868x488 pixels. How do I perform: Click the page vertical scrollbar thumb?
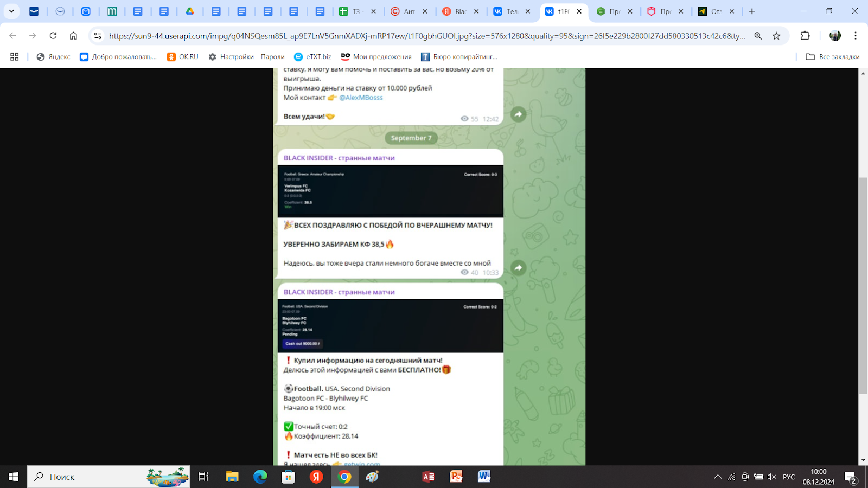(x=863, y=285)
